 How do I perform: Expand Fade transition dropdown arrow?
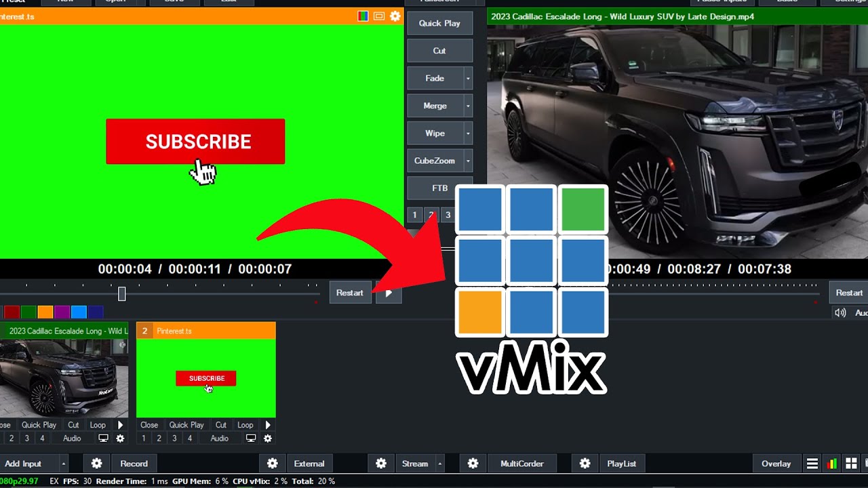[468, 79]
